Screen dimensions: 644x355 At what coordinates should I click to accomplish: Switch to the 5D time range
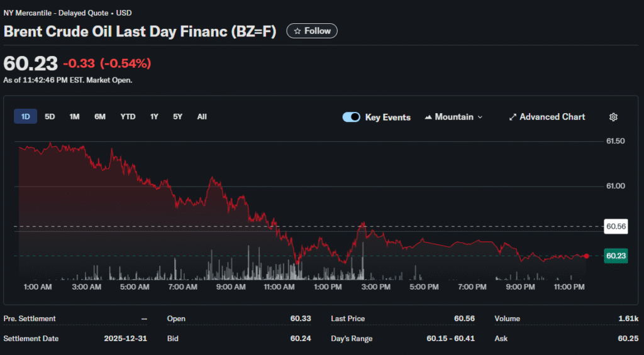pos(50,116)
